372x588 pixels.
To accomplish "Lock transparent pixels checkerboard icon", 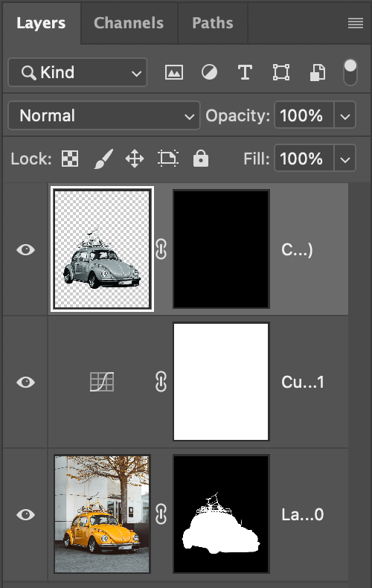I will coord(70,159).
